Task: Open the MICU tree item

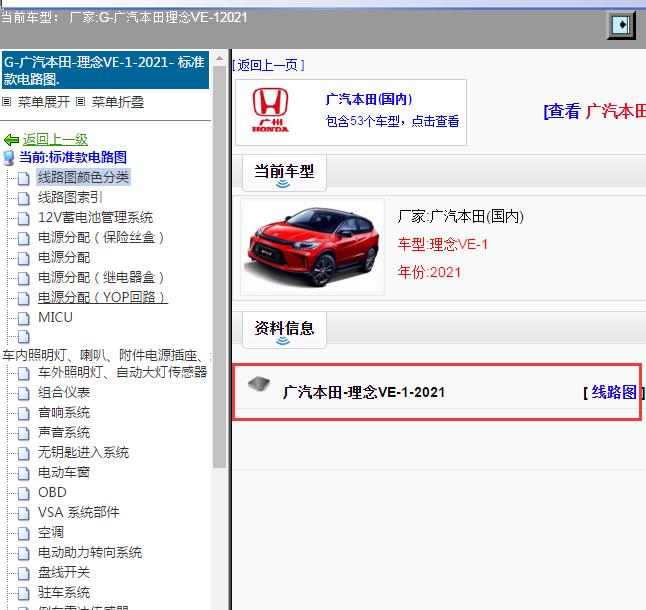Action: [x=55, y=317]
